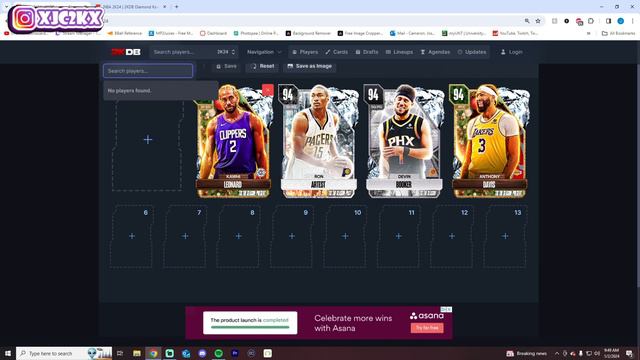This screenshot has height=360, width=640.
Task: Open Task View on the taskbar
Action: (x=120, y=353)
